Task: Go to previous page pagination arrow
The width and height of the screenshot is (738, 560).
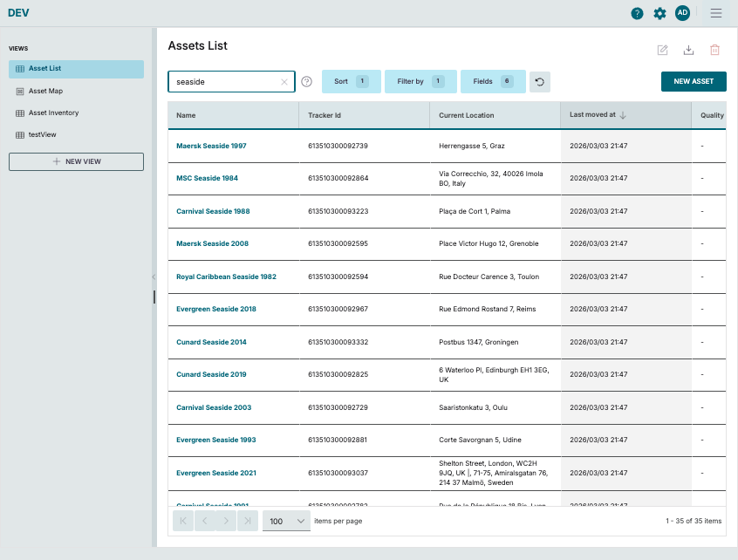Action: click(x=205, y=521)
